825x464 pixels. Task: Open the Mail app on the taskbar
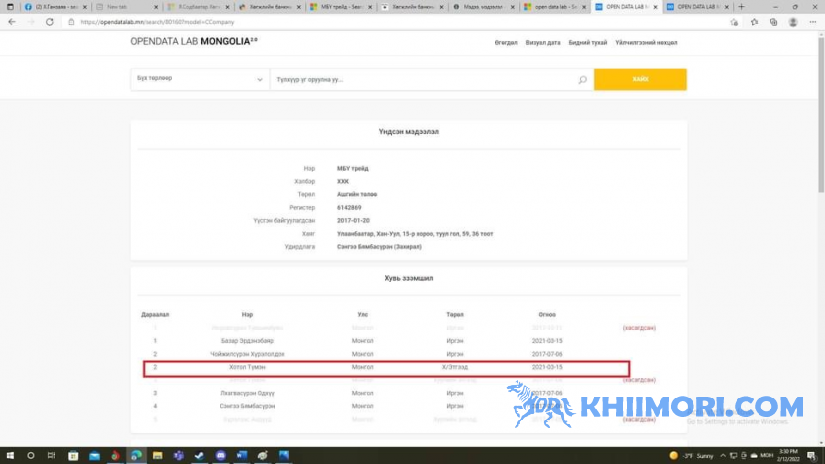[94, 456]
